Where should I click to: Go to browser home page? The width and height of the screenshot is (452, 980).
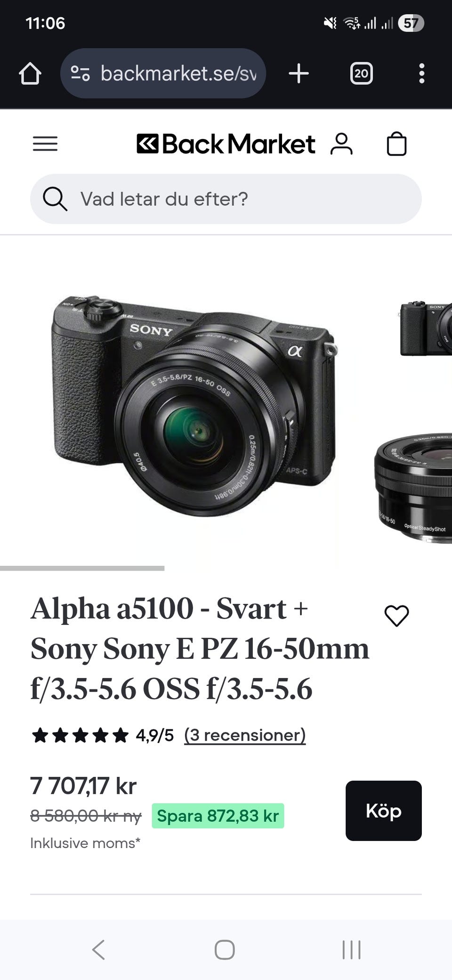(30, 73)
